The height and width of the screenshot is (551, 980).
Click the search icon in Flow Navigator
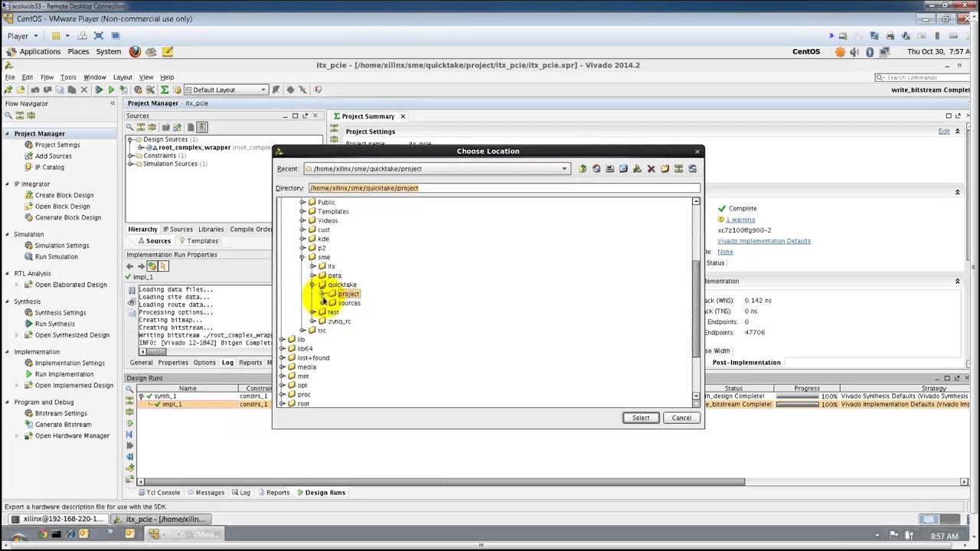9,116
